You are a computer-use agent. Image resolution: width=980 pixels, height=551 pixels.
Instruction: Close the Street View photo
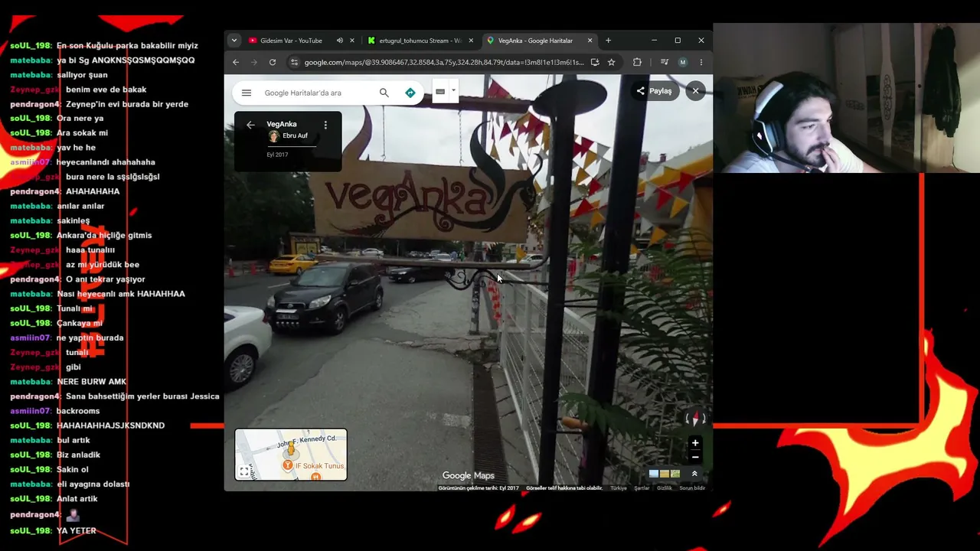(695, 91)
